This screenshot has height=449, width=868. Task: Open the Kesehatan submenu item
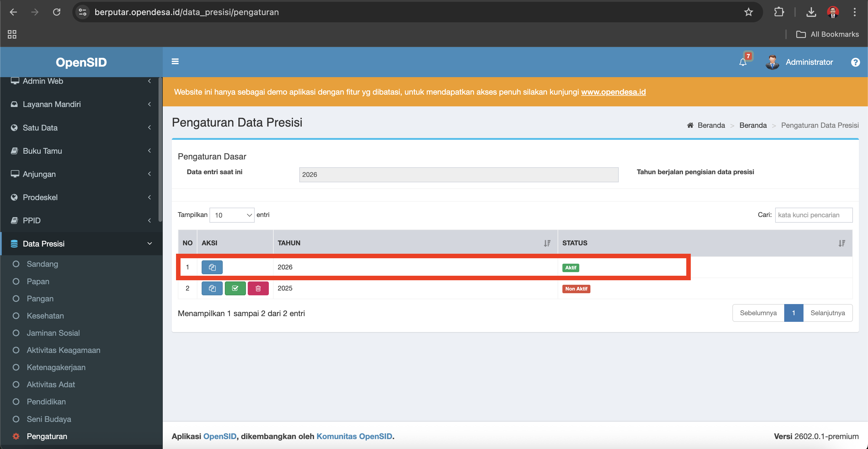(x=45, y=316)
